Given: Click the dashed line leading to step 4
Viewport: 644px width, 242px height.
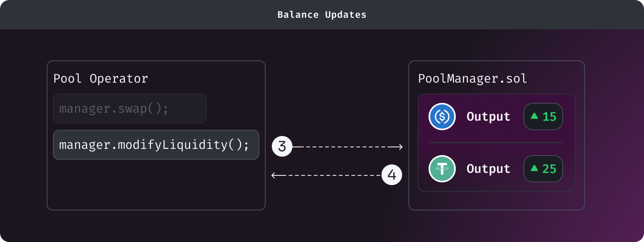Looking at the screenshot, I should pyautogui.click(x=331, y=175).
